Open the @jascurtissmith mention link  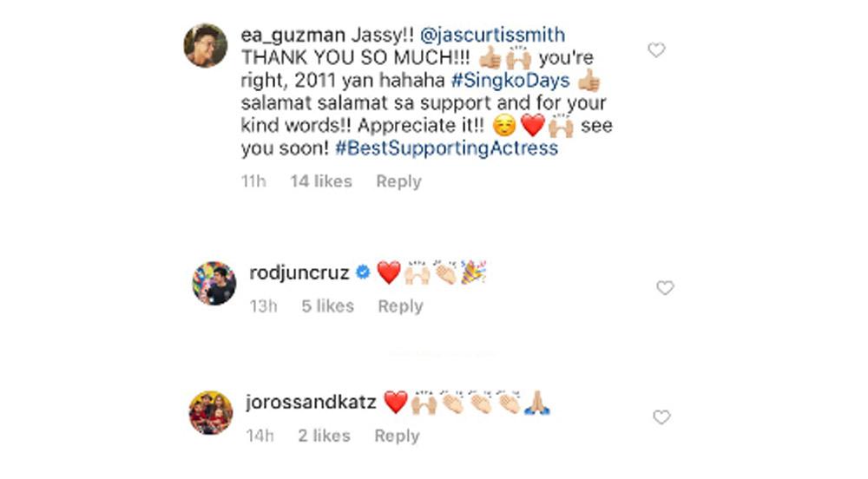[x=493, y=35]
